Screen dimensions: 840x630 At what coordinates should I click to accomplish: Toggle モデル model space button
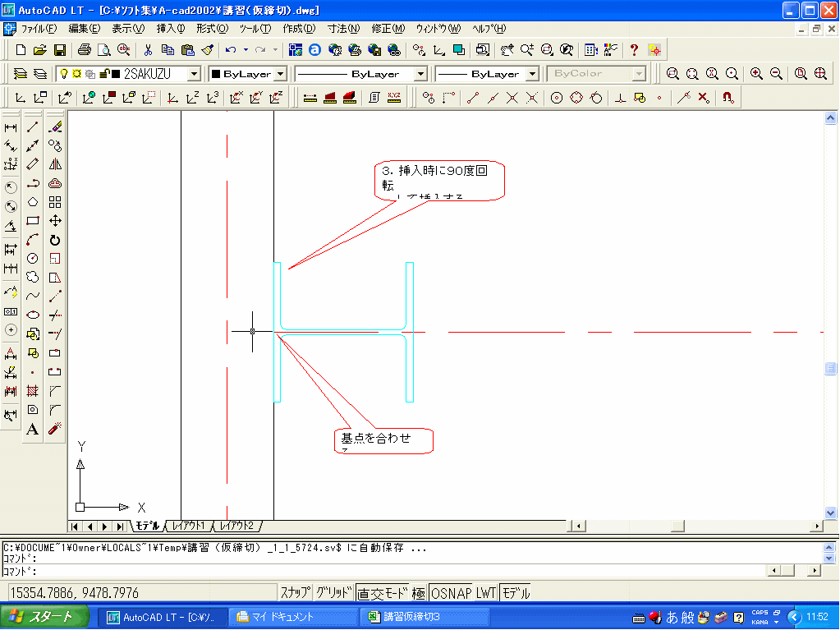coord(516,592)
